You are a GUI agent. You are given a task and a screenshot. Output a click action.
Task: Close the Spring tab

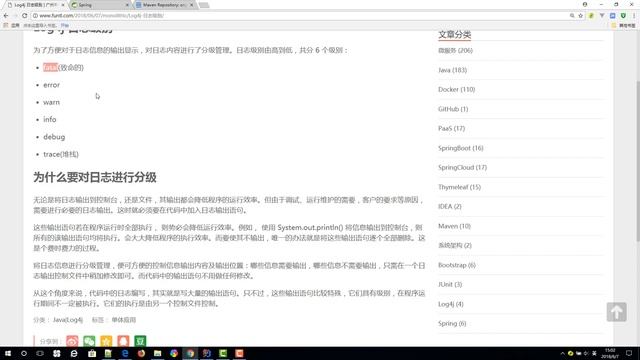127,5
